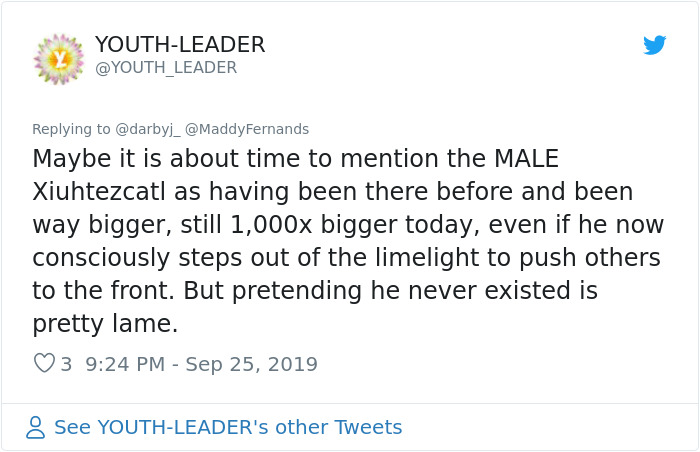The height and width of the screenshot is (452, 700).
Task: Open the @YOUTH_LEADER handle link
Action: click(x=166, y=68)
